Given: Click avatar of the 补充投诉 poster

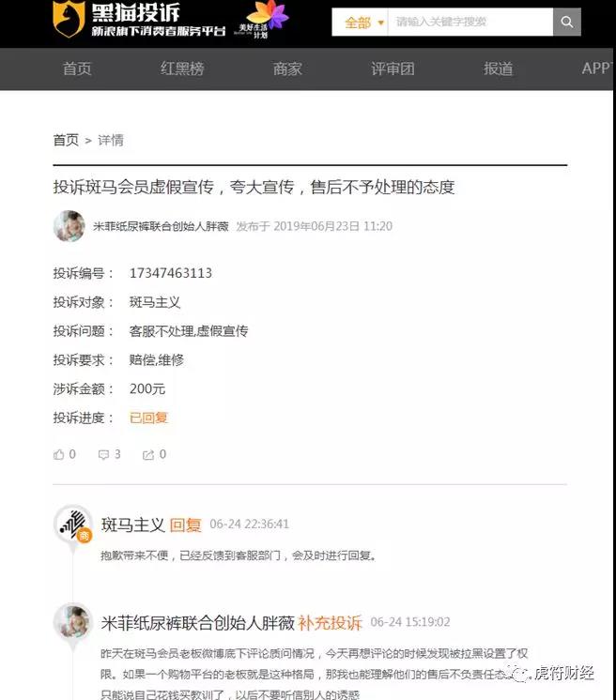Looking at the screenshot, I should [x=73, y=621].
